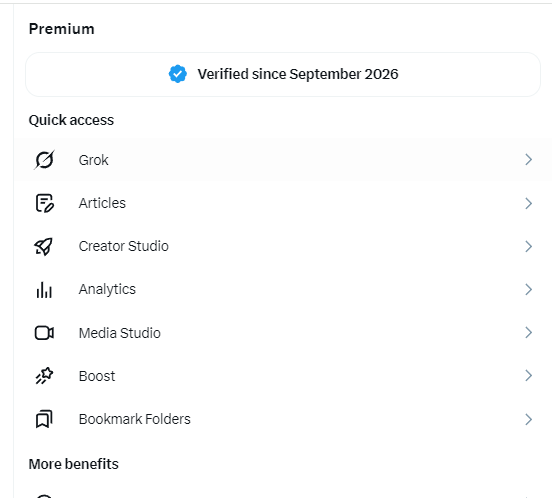This screenshot has width=552, height=498.
Task: Click the Media Studio right chevron
Action: click(528, 332)
